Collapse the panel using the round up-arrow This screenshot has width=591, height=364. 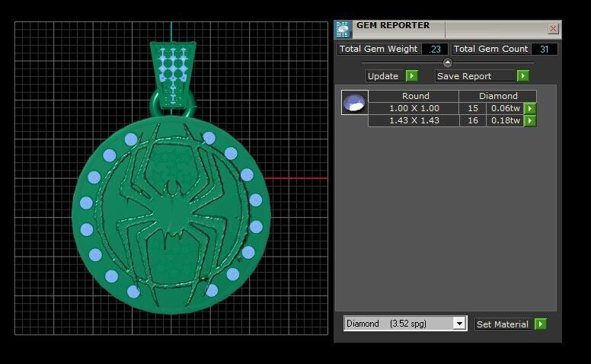pyautogui.click(x=447, y=62)
